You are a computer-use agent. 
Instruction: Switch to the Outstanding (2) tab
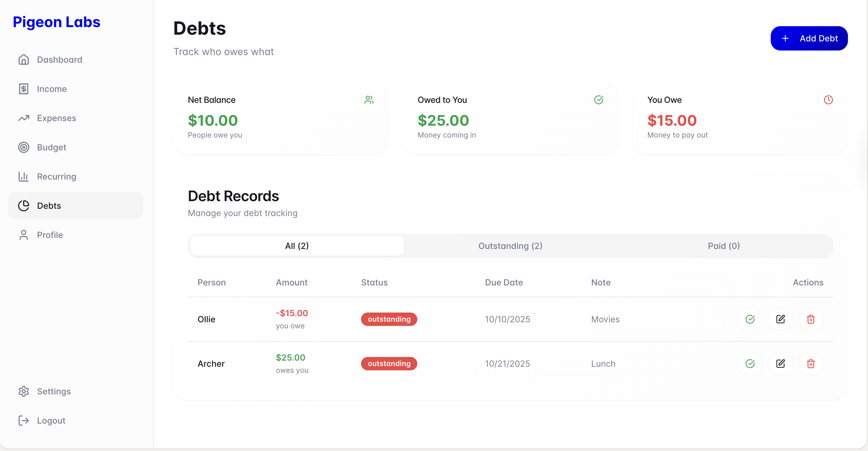coord(510,246)
